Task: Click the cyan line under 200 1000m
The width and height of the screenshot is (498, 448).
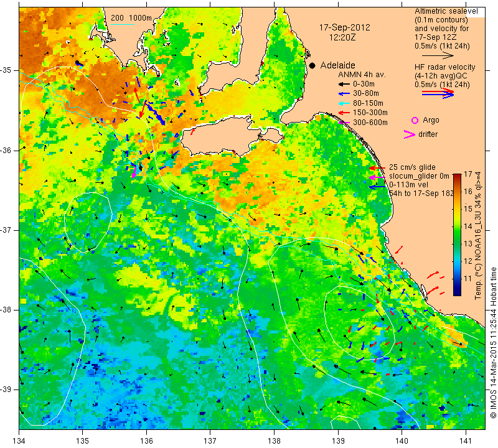Action: [x=123, y=24]
